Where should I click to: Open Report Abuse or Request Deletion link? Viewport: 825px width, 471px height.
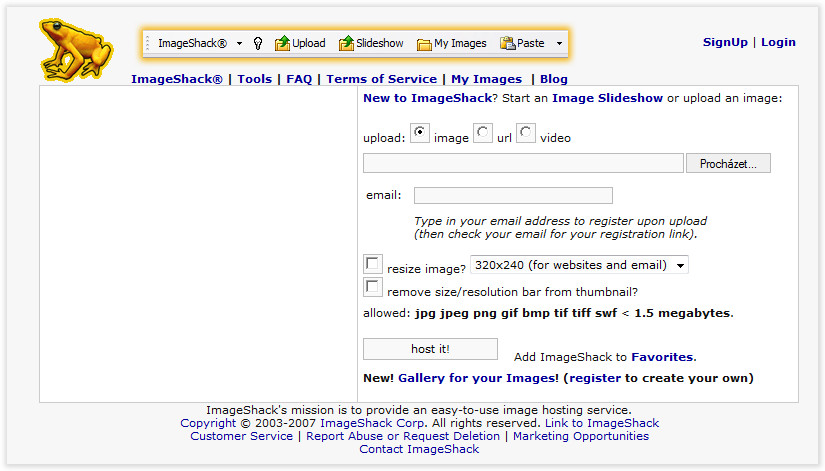tap(403, 436)
